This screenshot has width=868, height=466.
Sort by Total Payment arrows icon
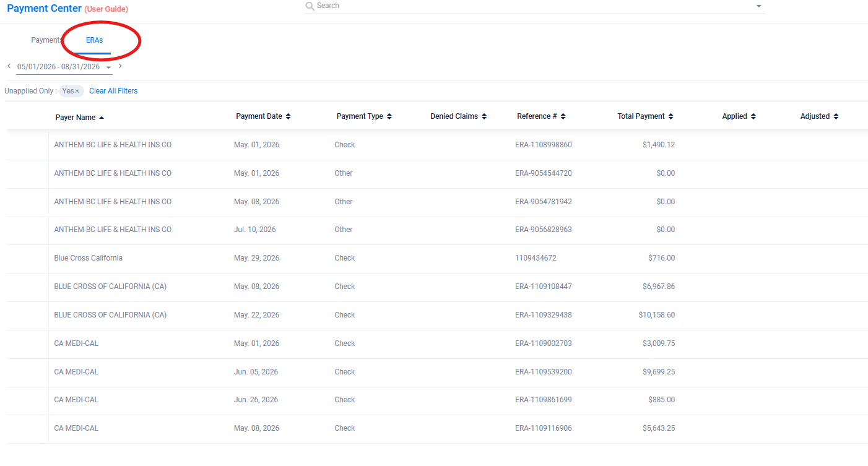point(671,116)
